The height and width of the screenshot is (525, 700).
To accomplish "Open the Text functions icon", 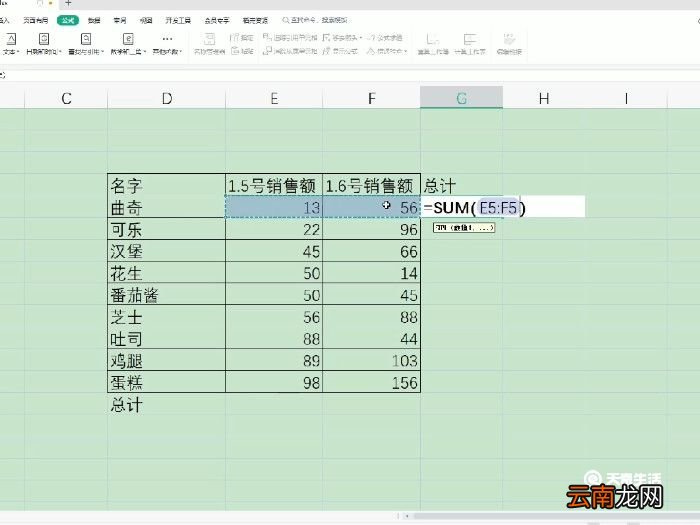I will 11,39.
